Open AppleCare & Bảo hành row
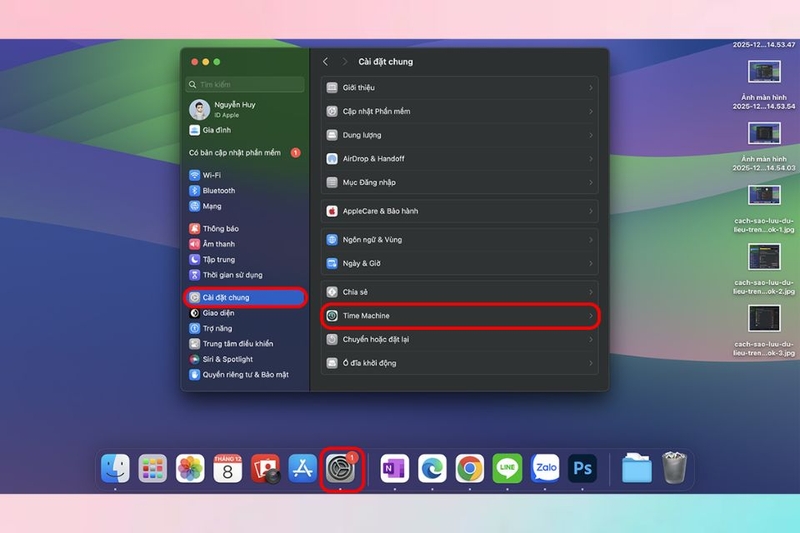This screenshot has width=800, height=533. (460, 211)
